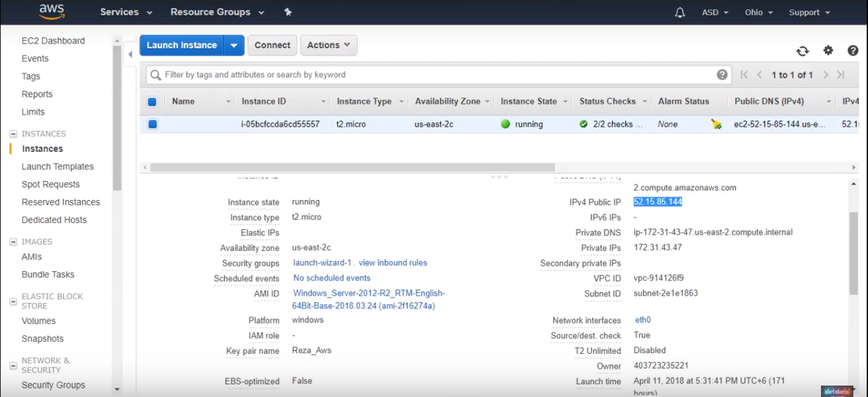Open Volumes in sidebar

(39, 321)
